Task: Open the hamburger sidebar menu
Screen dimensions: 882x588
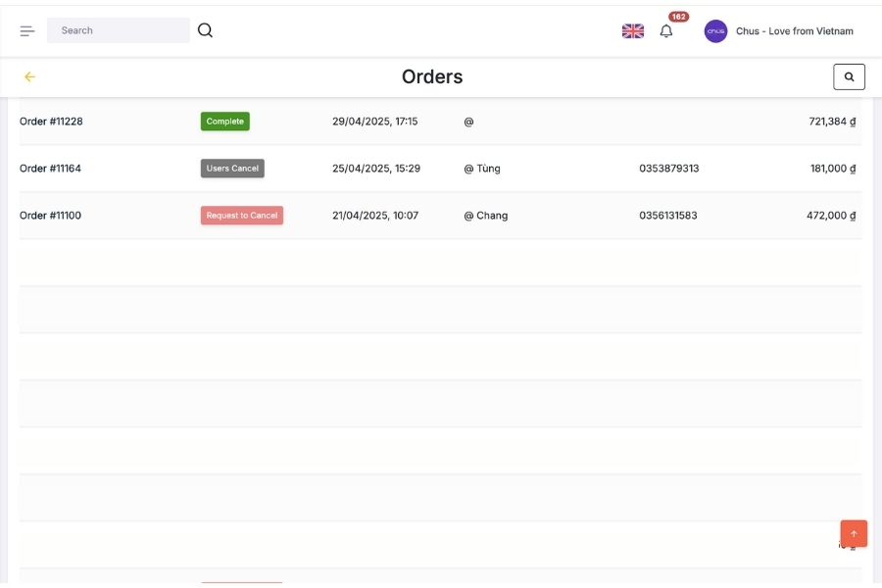Action: point(27,31)
